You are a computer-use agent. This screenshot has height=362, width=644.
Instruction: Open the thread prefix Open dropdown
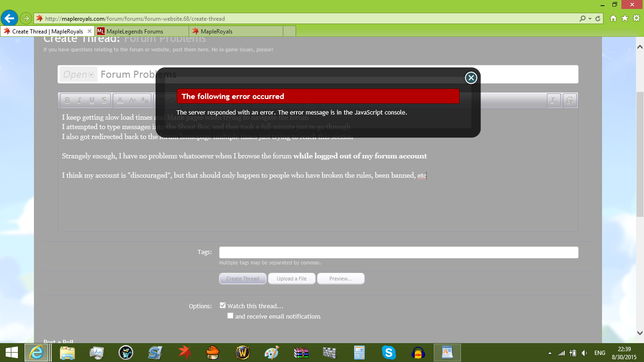(x=79, y=74)
